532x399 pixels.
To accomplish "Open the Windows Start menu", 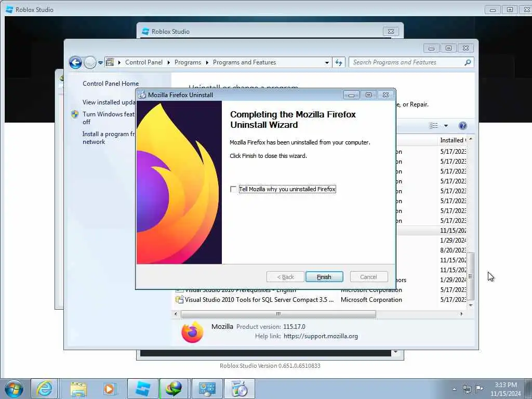I will click(x=14, y=389).
